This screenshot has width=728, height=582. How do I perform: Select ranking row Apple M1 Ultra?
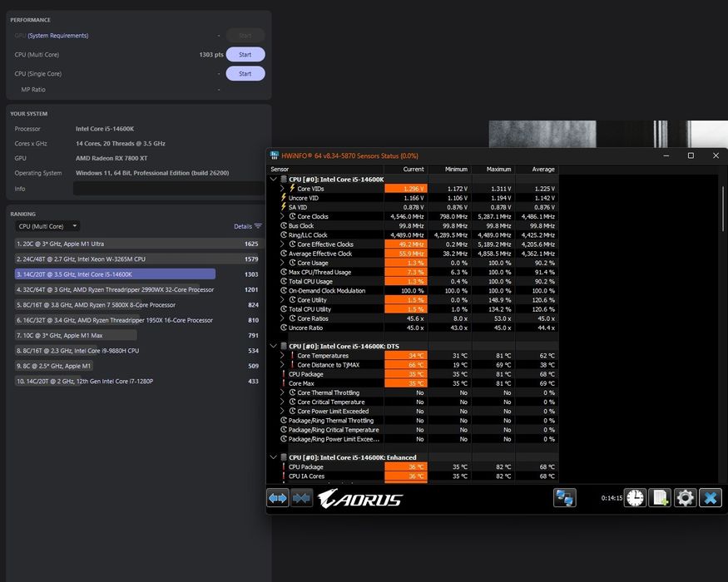pos(137,244)
